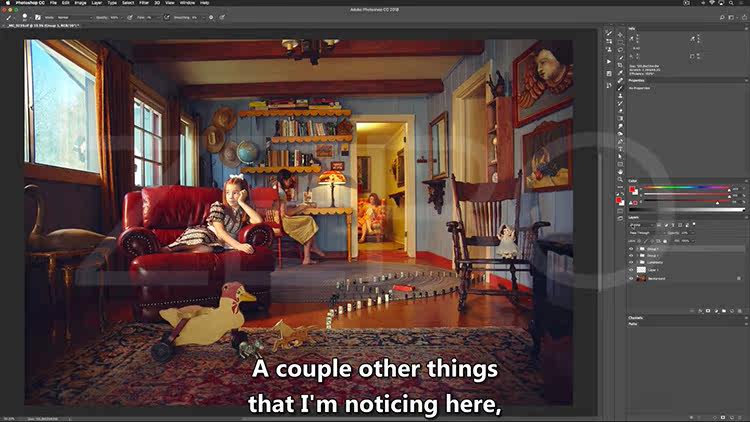Toggle lock all in Layers panel

point(665,241)
